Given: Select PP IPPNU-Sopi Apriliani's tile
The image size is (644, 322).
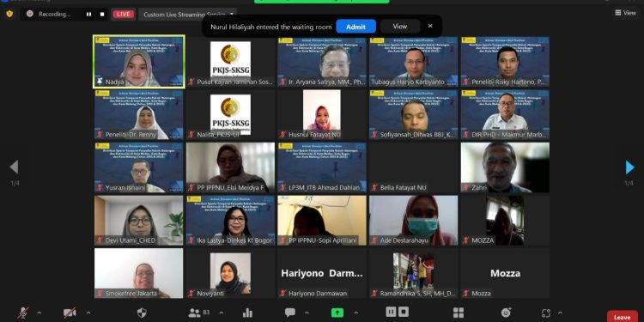Looking at the screenshot, I should 322,221.
